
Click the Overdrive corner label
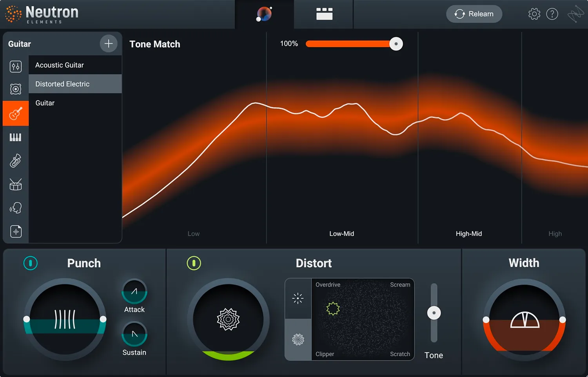click(328, 285)
